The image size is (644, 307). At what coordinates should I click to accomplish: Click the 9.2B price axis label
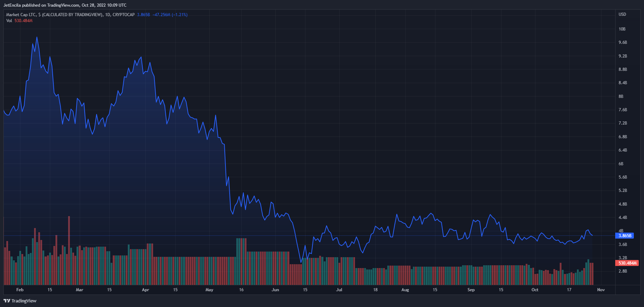(x=623, y=56)
